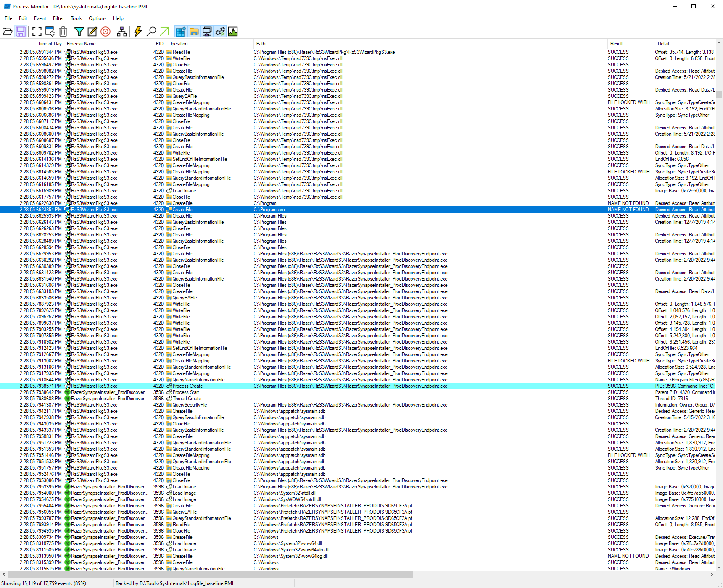Click the Path column header
723x588 pixels.
430,44
